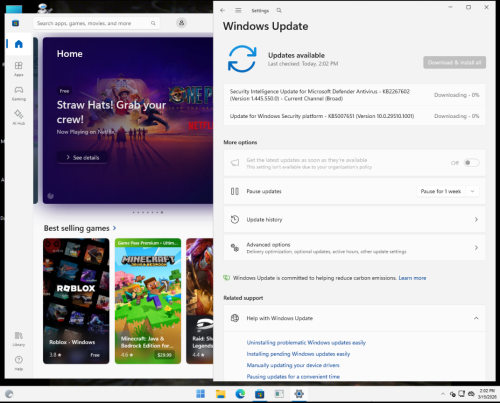Image resolution: width=500 pixels, height=403 pixels.
Task: Click back arrow in Settings window
Action: pos(222,10)
